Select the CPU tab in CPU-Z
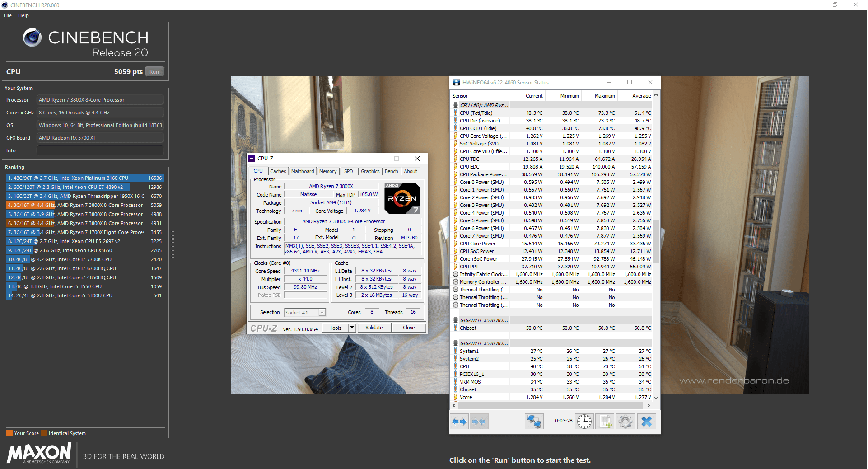This screenshot has width=868, height=469. point(258,171)
